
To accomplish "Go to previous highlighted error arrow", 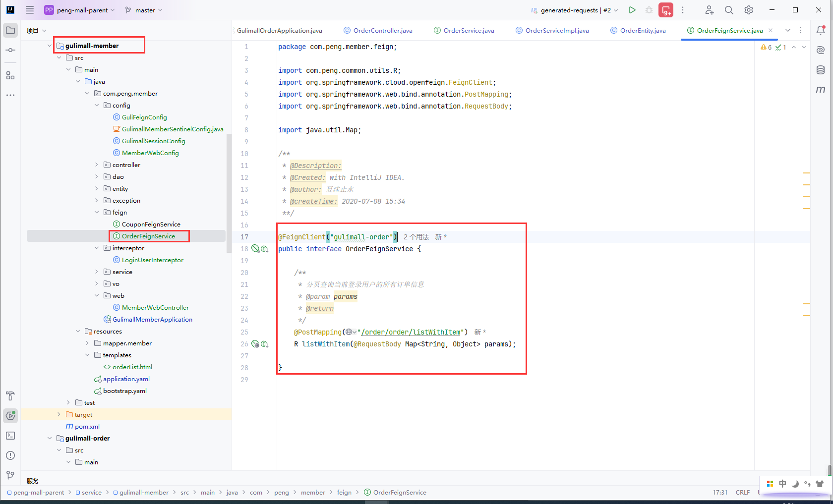I will (x=794, y=47).
